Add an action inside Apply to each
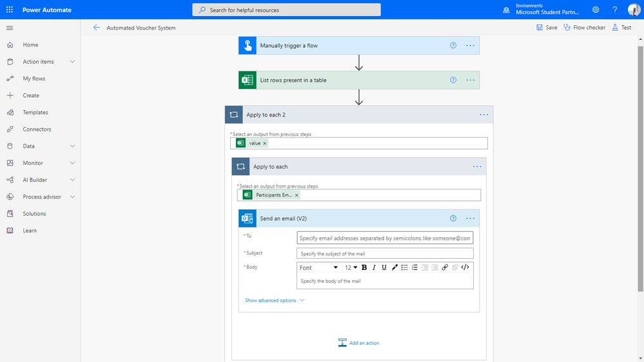Viewport: 644px width, 362px height. [358, 343]
